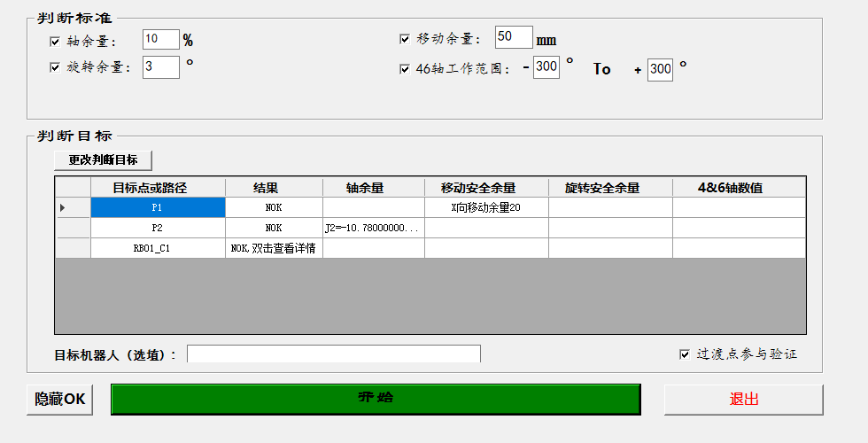Click the 旋转余量 degree input field
This screenshot has height=443, width=868.
[x=160, y=67]
